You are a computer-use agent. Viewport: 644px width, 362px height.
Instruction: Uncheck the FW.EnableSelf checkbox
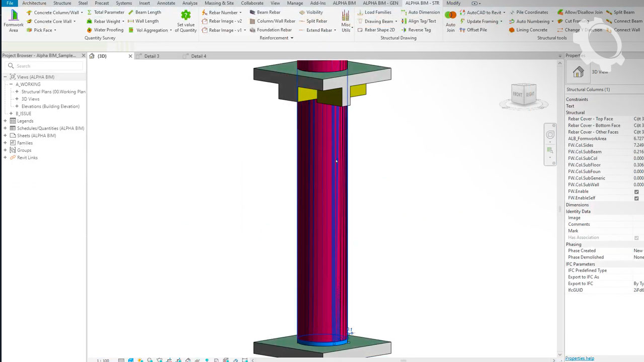click(x=636, y=198)
